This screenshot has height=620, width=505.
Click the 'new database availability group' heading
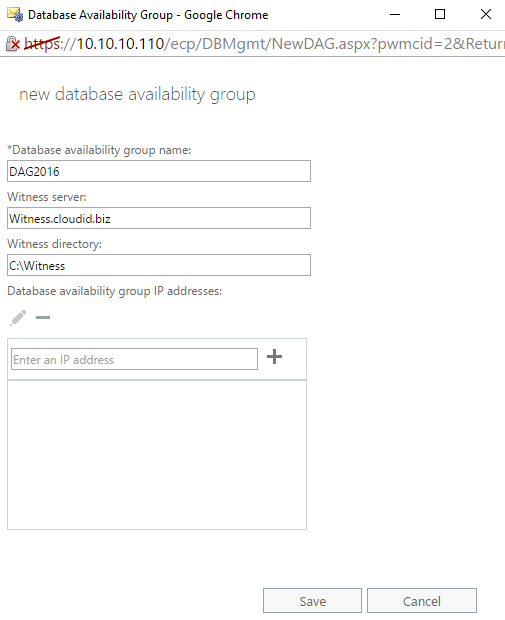137,95
